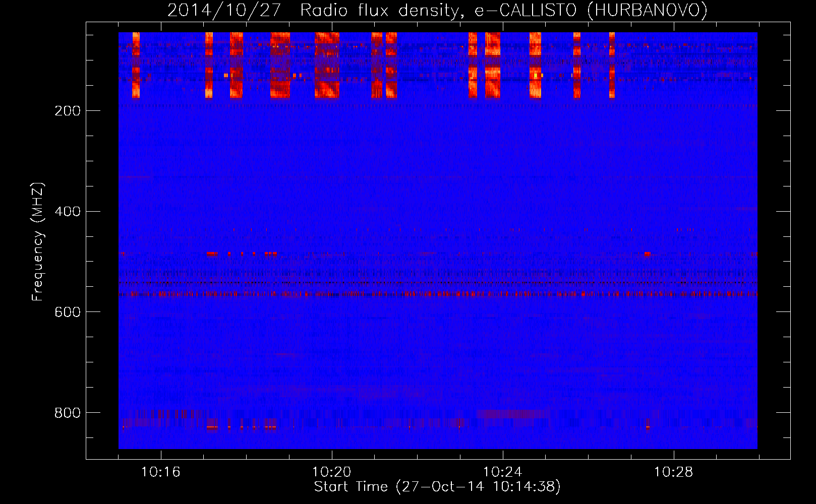The height and width of the screenshot is (504, 816).
Task: Click the 10:20 time tick label
Action: pos(331,472)
